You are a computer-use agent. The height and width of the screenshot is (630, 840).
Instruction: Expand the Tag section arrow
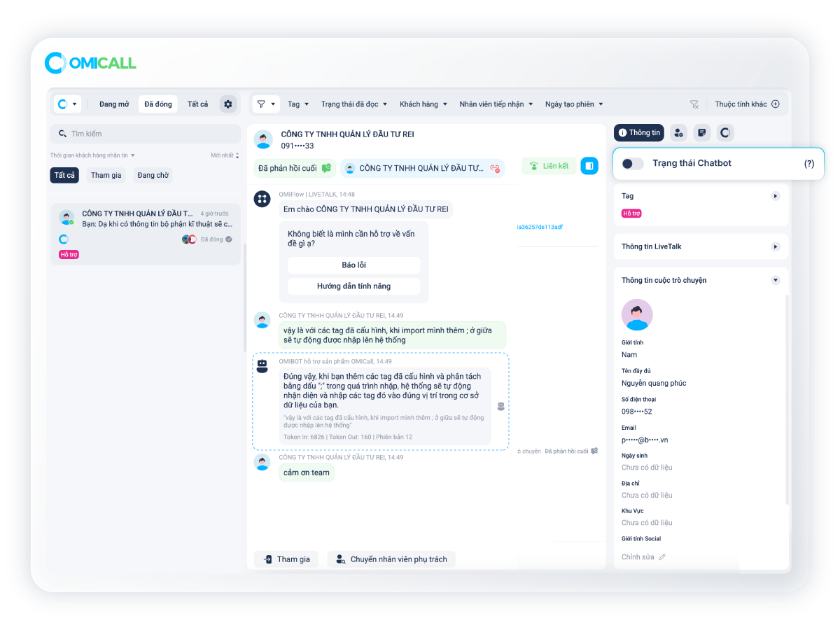776,196
